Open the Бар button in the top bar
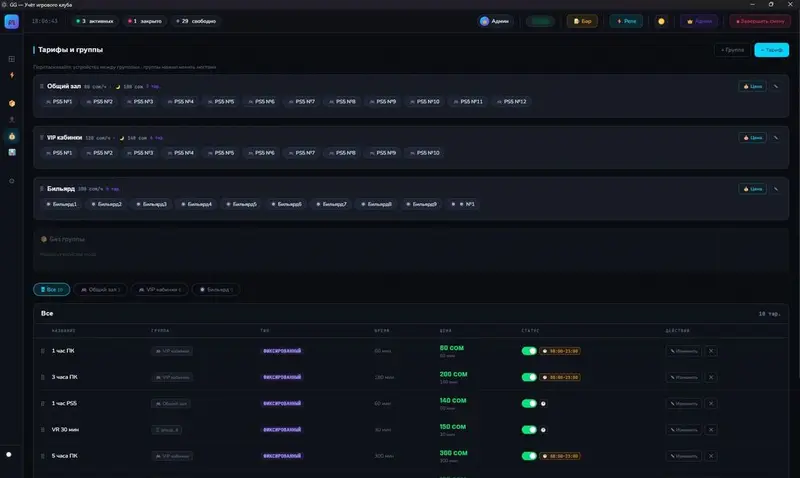 tap(582, 21)
